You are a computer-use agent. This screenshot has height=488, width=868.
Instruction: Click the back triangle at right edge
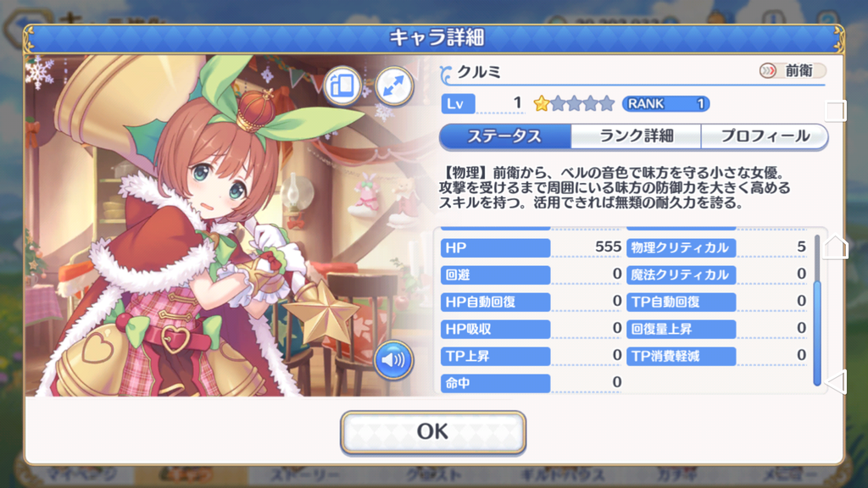pyautogui.click(x=836, y=382)
